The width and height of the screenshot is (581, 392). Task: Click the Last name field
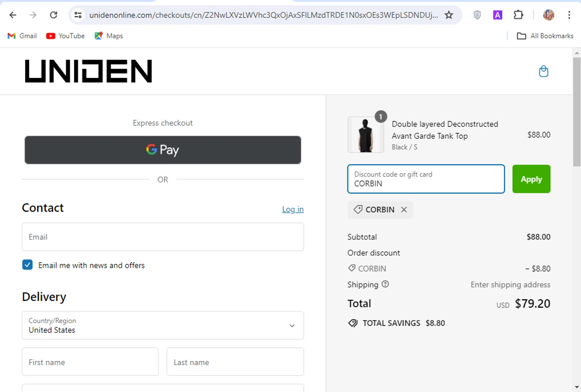coord(235,362)
